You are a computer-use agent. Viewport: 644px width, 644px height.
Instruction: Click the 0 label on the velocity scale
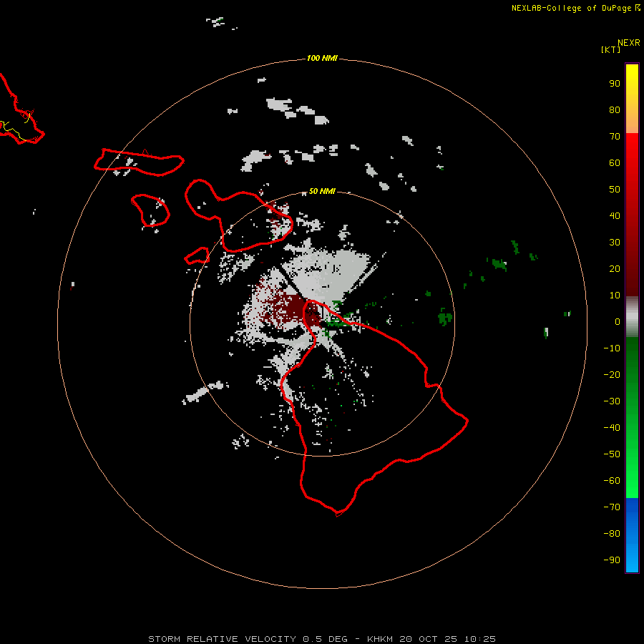click(x=618, y=322)
